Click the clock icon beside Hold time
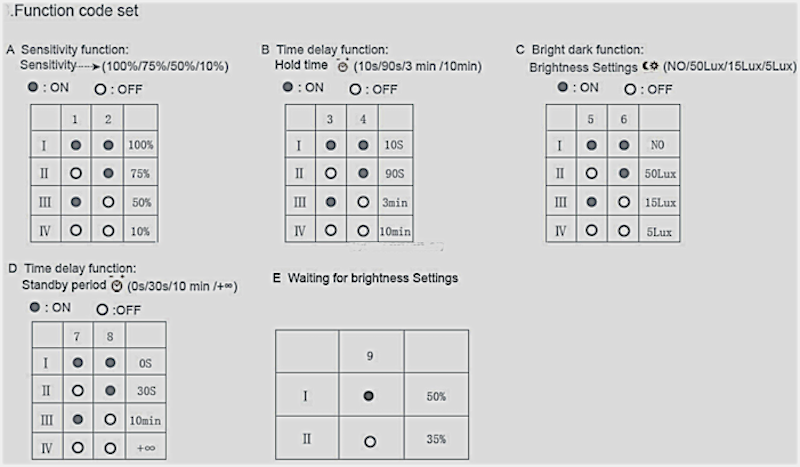This screenshot has width=800, height=467. (x=342, y=66)
